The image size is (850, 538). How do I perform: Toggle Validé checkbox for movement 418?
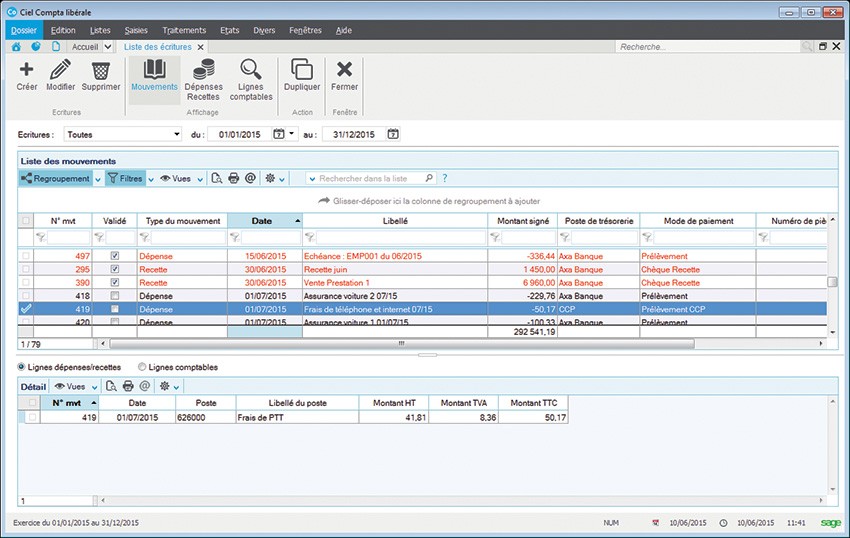(114, 296)
